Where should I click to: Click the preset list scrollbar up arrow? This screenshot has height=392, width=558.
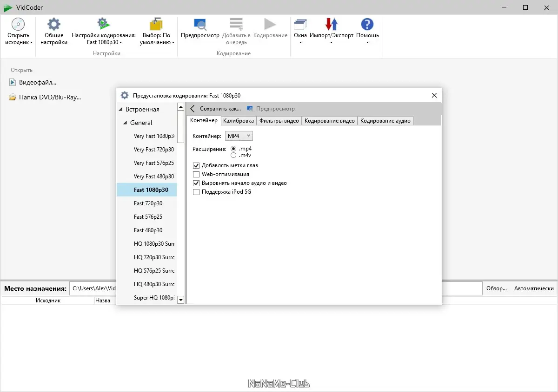pyautogui.click(x=181, y=107)
